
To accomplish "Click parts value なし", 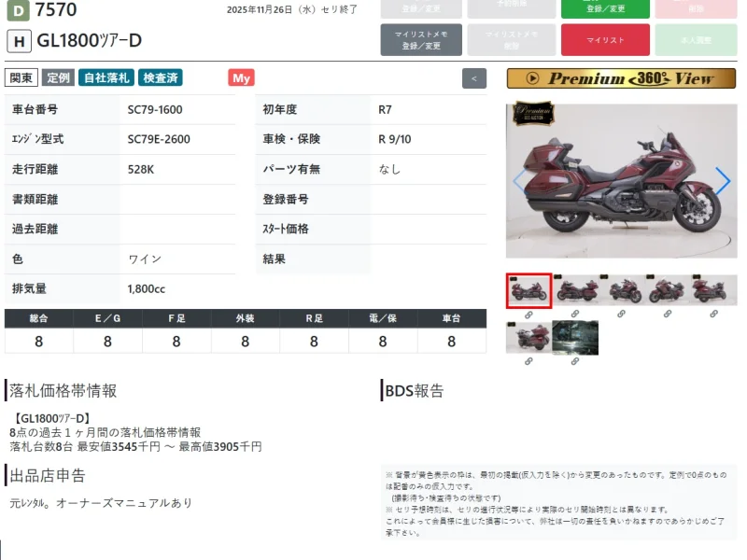I will click(x=389, y=170).
